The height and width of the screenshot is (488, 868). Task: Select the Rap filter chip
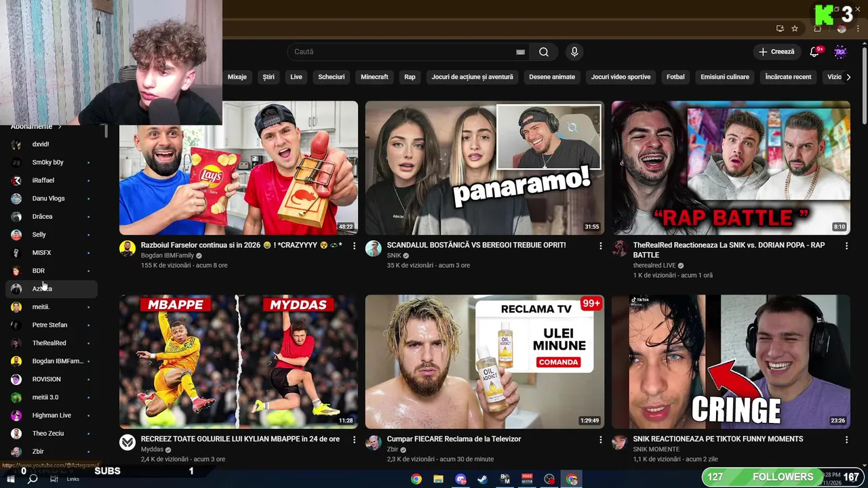coord(410,77)
